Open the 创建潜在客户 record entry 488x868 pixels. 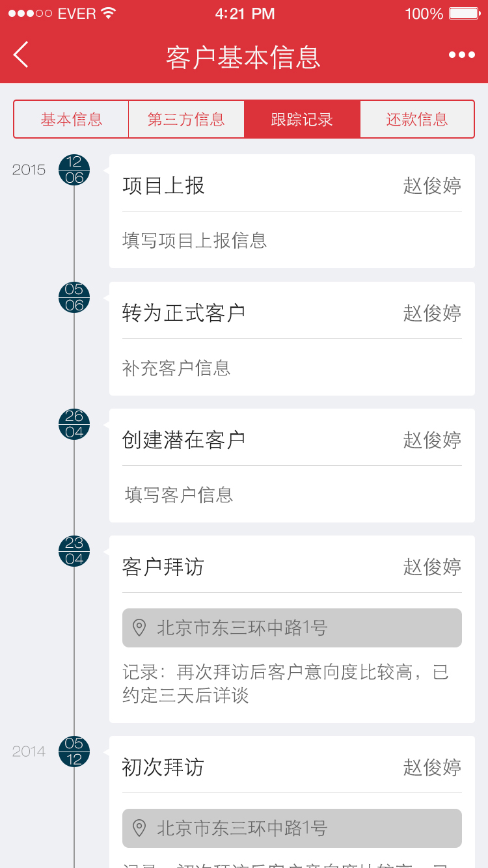(291, 465)
